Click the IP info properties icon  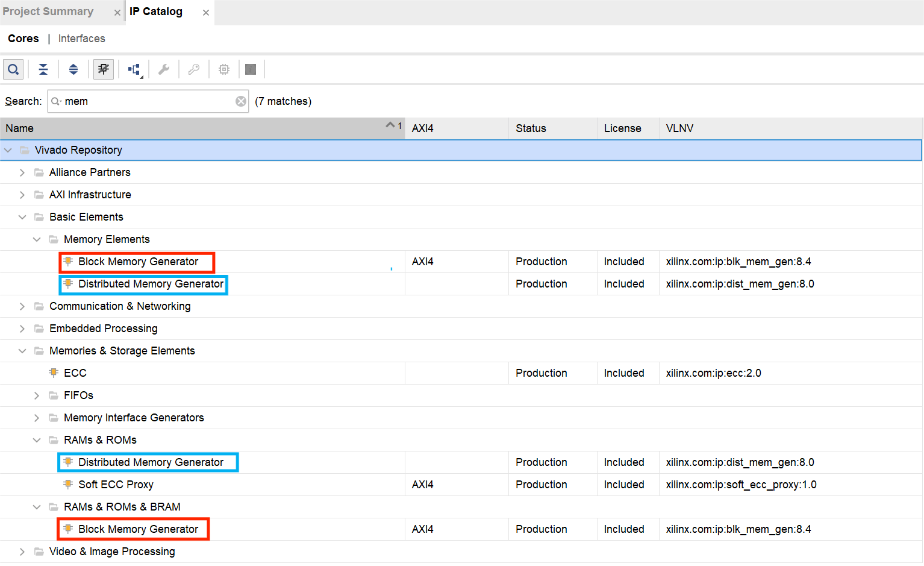point(251,69)
